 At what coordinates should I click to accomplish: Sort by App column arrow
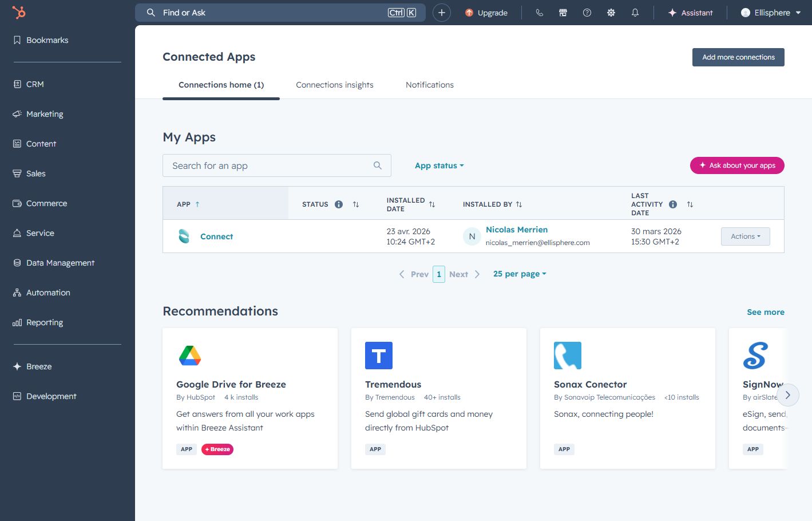(x=197, y=204)
